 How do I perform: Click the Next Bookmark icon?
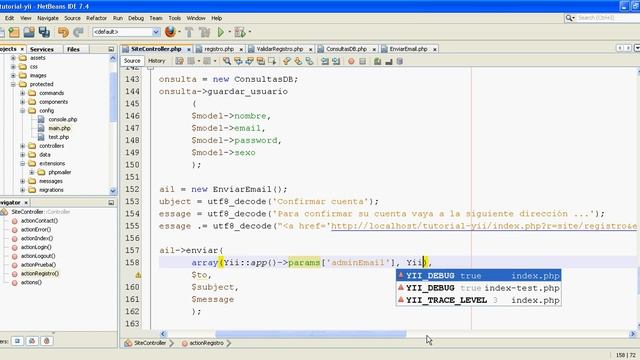298,61
